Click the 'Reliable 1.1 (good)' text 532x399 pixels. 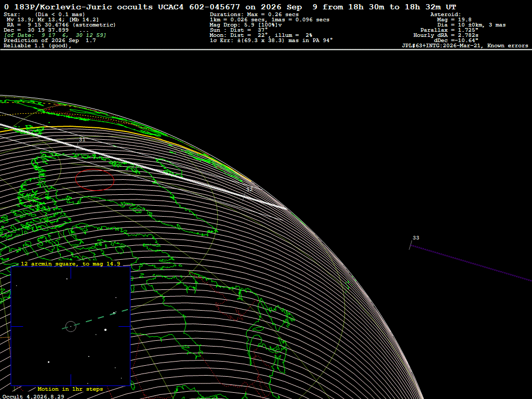pos(37,46)
